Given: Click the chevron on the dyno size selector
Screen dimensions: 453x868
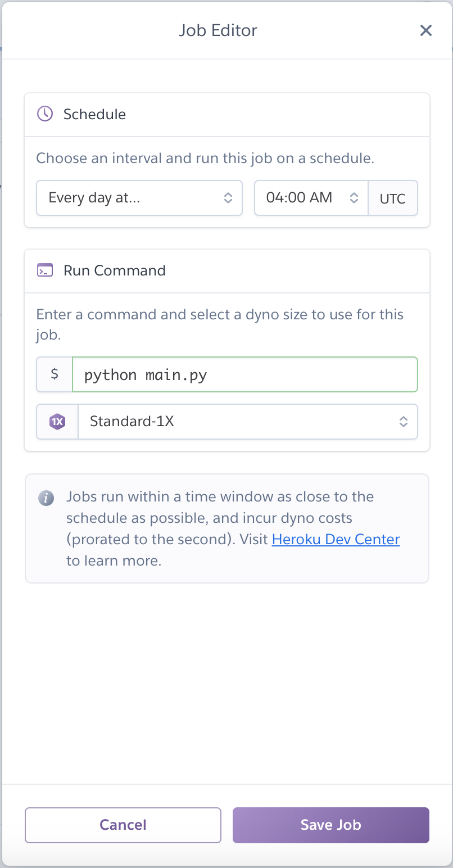Looking at the screenshot, I should tap(404, 421).
